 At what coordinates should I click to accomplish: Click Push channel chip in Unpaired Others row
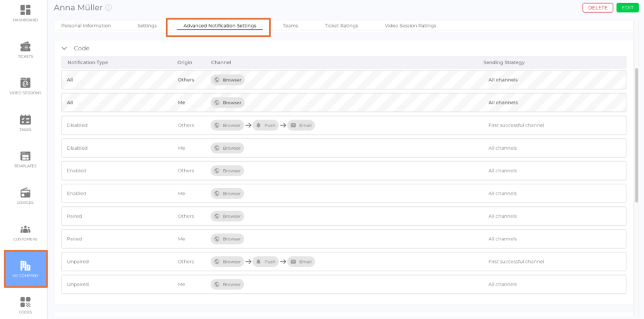tap(266, 262)
